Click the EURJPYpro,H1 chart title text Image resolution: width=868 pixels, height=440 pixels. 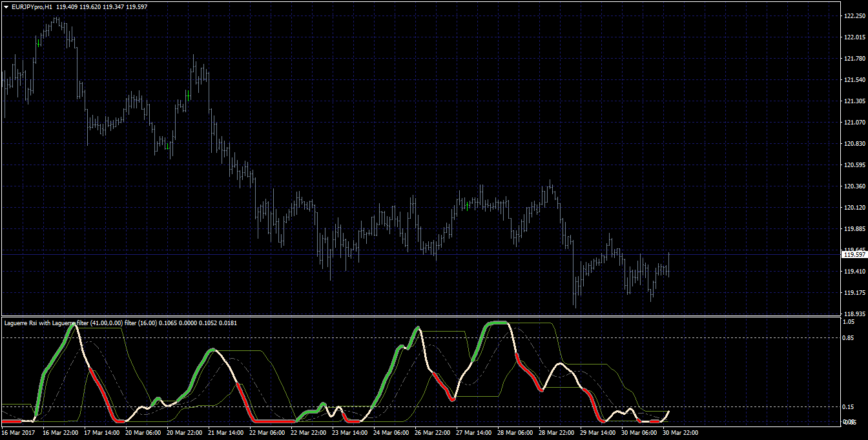[32, 6]
